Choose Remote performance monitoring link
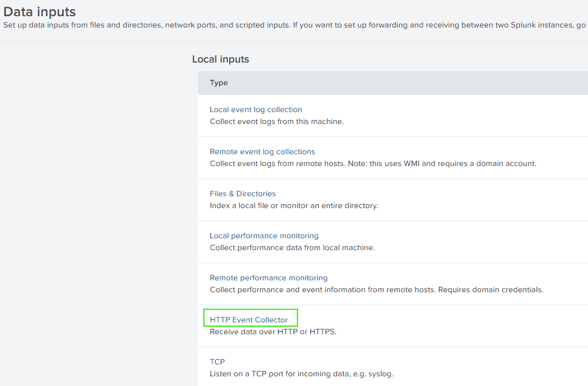588x386 pixels. (268, 278)
